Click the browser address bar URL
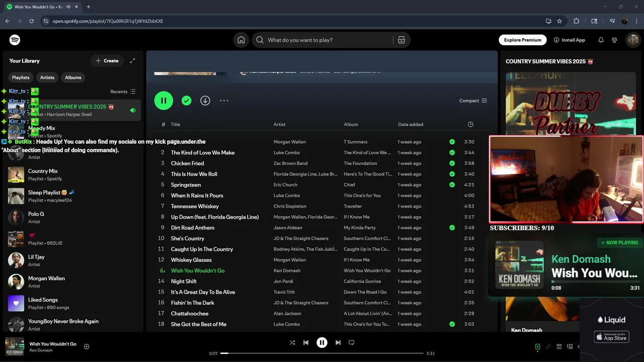 pyautogui.click(x=108, y=21)
